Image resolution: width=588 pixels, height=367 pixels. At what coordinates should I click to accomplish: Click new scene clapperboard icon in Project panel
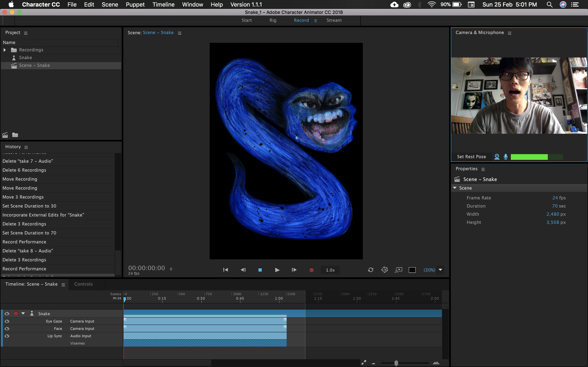pyautogui.click(x=5, y=135)
